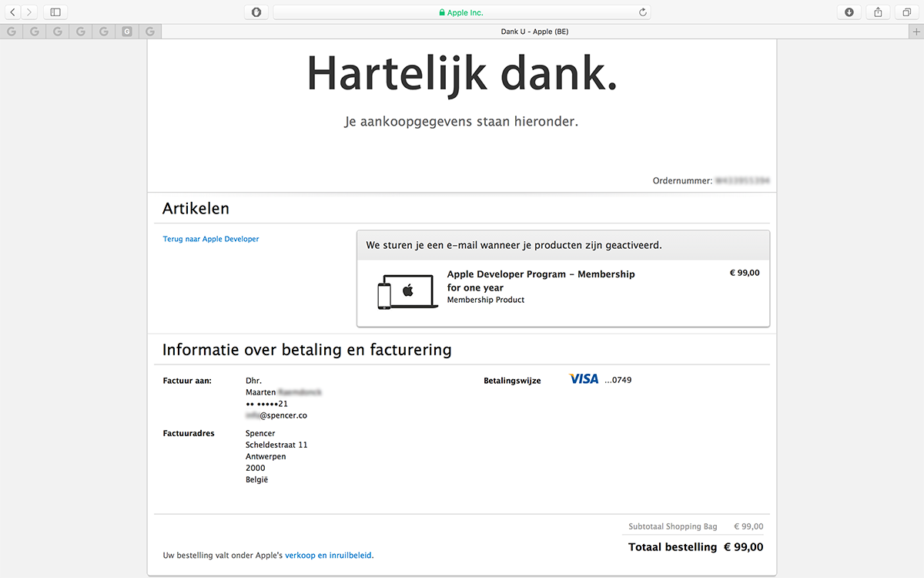This screenshot has height=578, width=924.
Task: Click the 'Ordernummer:' label
Action: pos(682,181)
